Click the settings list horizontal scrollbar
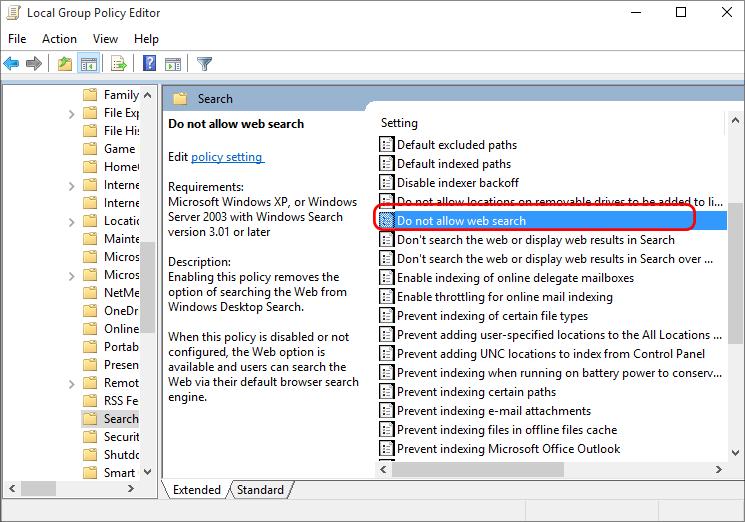The image size is (745, 522). point(470,469)
